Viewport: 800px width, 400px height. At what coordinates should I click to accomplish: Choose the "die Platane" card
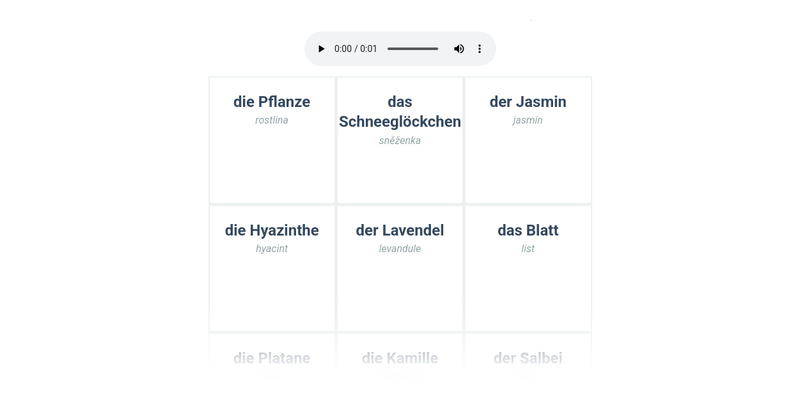coord(272,359)
